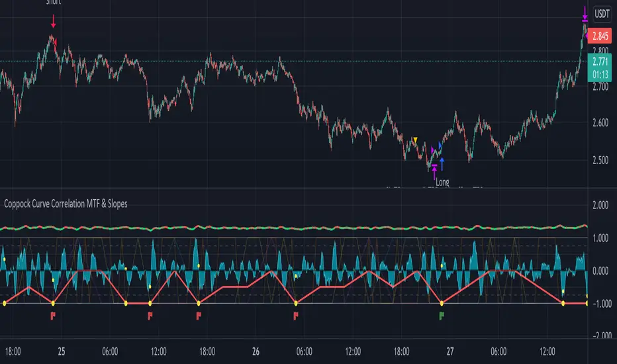Click the purple down arrow above latest candle

585,14
